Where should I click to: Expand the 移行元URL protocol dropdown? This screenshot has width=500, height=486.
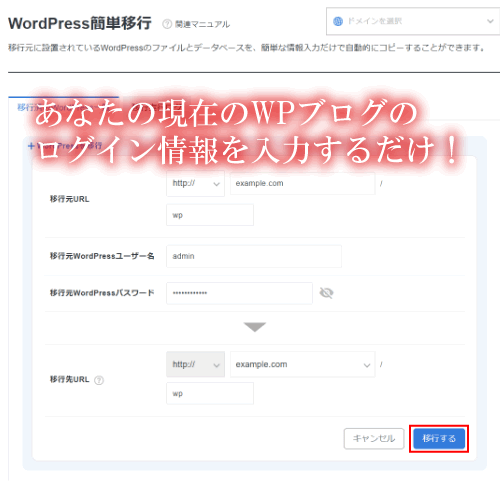tap(195, 183)
